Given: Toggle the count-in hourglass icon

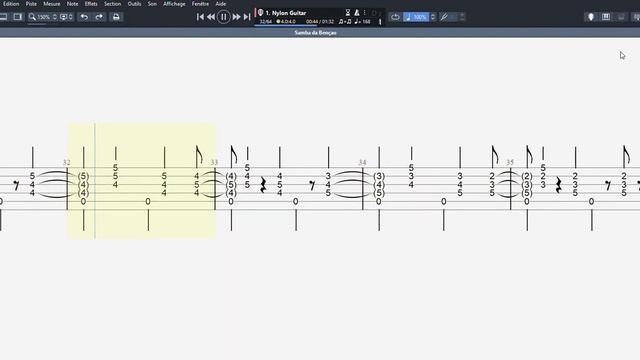Looking at the screenshot, I should 347,13.
